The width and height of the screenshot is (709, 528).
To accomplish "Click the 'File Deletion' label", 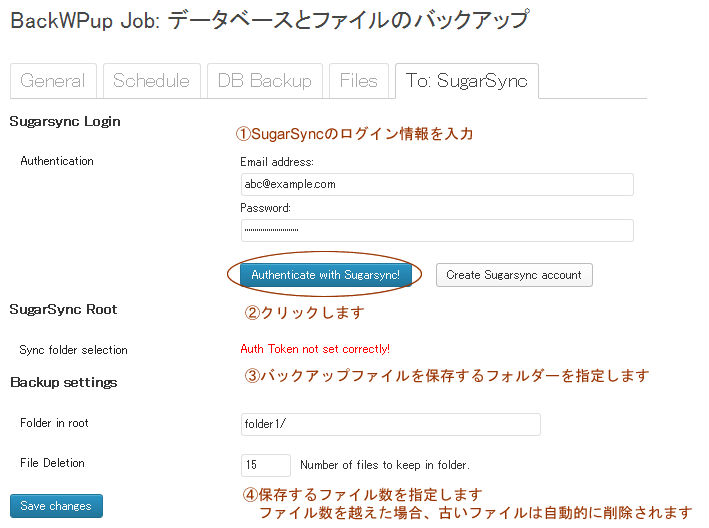I will [52, 463].
